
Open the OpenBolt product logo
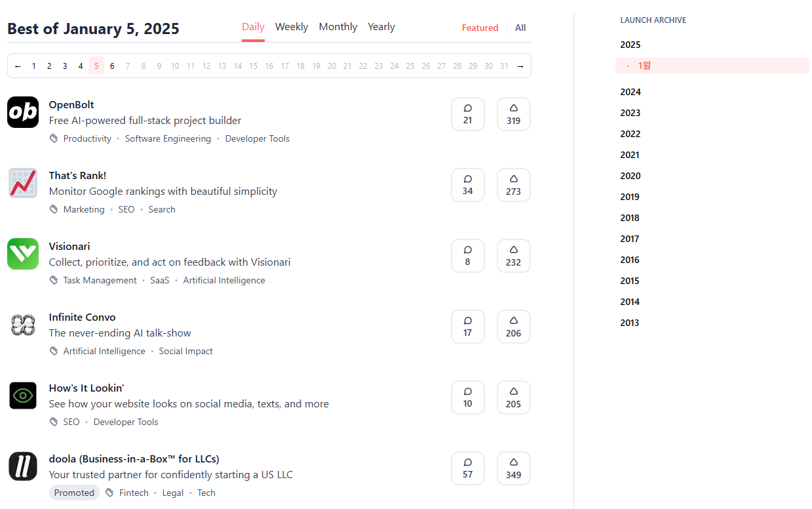[23, 112]
